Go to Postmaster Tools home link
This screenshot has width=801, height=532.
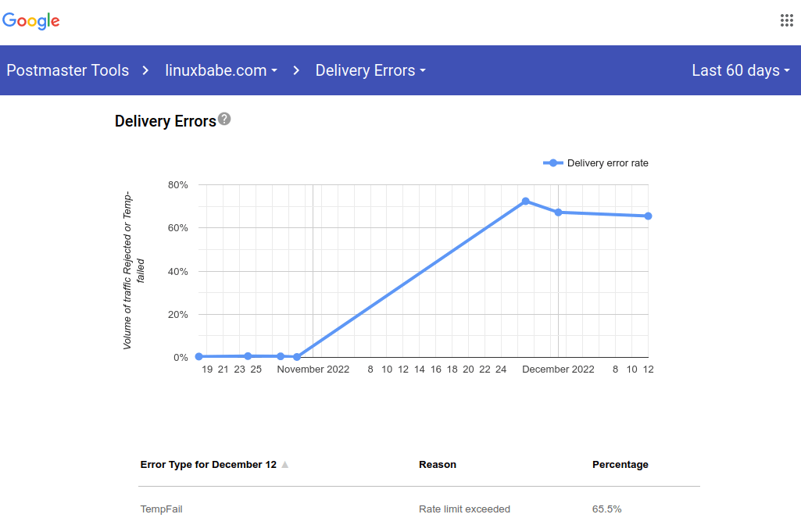[x=67, y=70]
